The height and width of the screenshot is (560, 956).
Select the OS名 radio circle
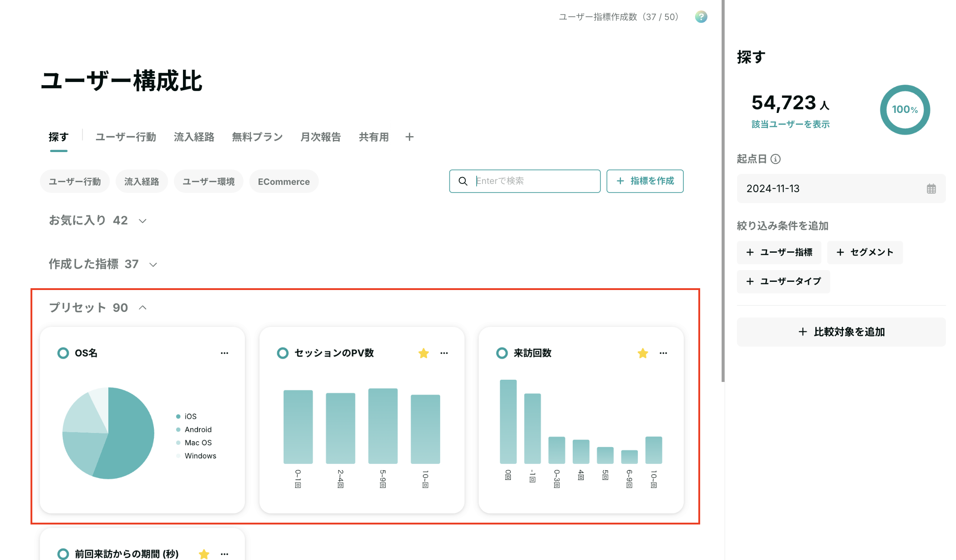pyautogui.click(x=63, y=353)
